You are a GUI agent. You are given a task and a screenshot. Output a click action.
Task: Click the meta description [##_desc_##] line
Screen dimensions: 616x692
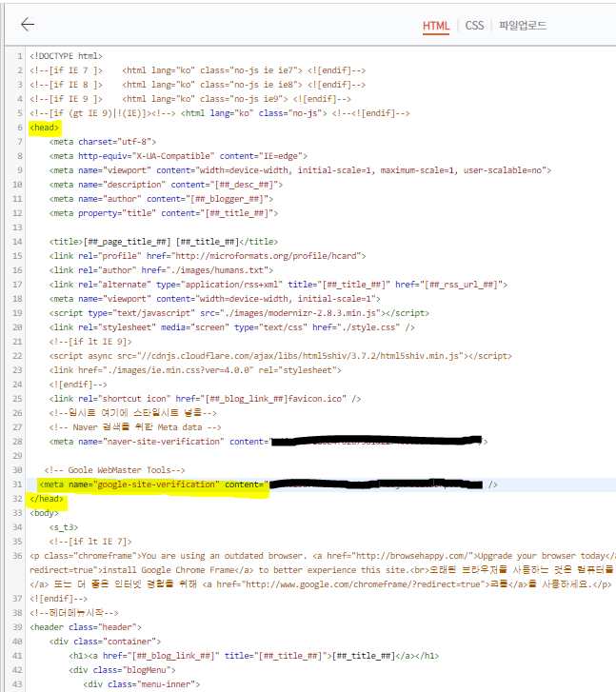[166, 185]
